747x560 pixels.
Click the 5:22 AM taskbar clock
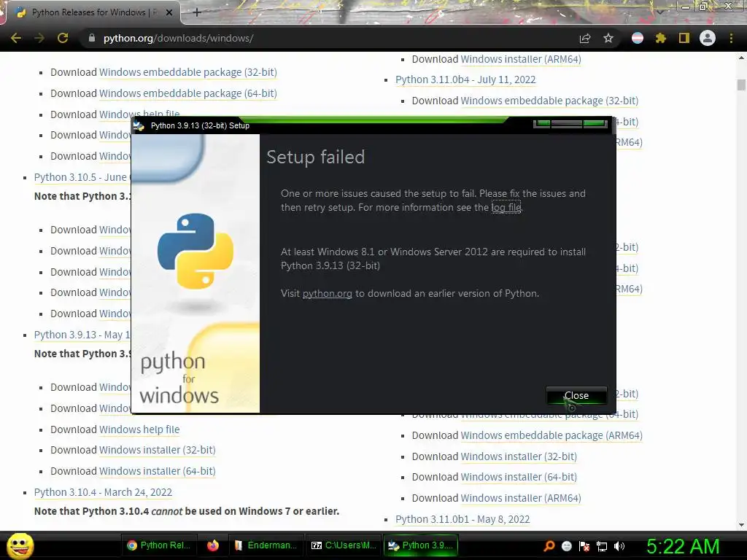click(x=682, y=546)
